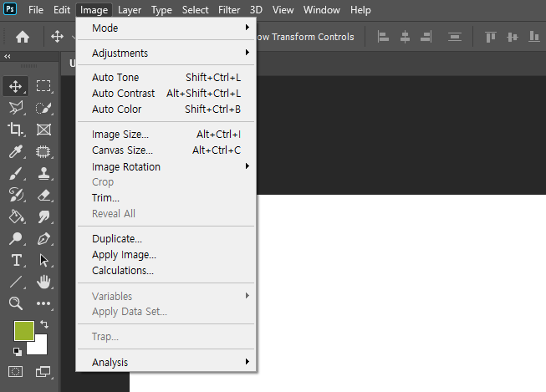
Task: Open the Layer menu
Action: pos(130,10)
